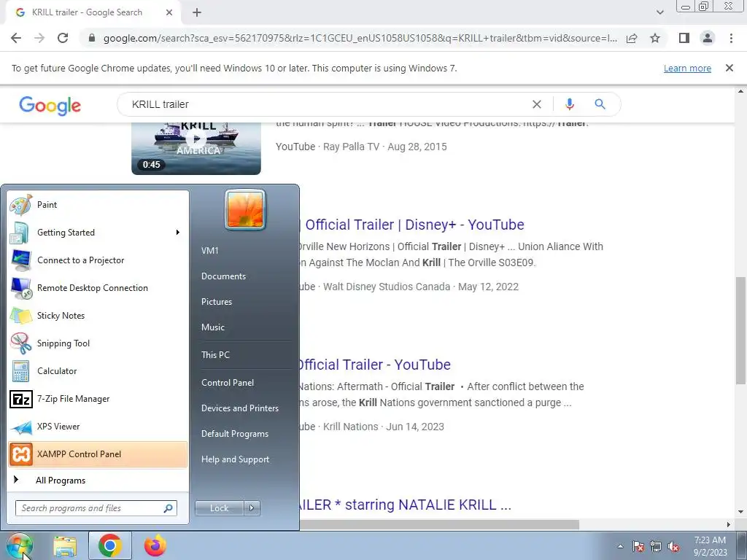Open Getting Started in Start menu
The height and width of the screenshot is (560, 747).
pos(98,233)
